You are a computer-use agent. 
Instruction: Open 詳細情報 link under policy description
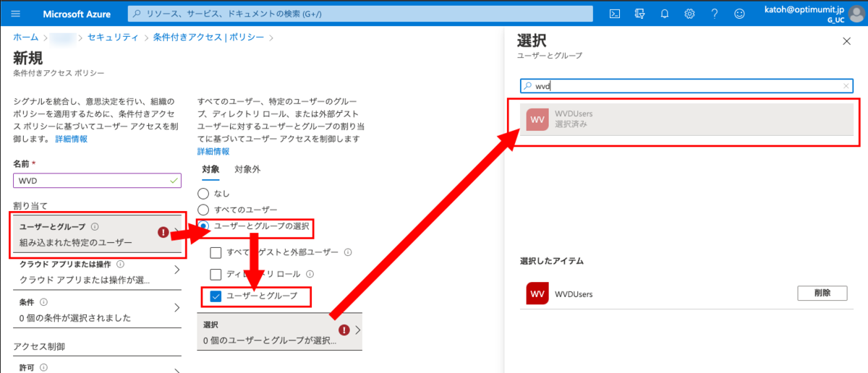pos(71,139)
